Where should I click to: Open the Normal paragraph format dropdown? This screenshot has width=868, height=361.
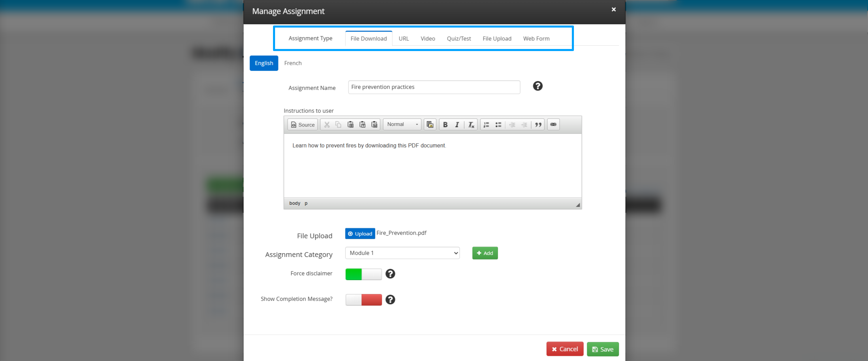(x=402, y=125)
